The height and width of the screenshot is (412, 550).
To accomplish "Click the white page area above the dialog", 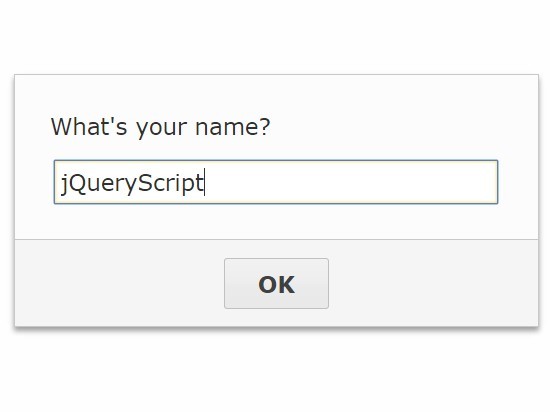I will pos(275,35).
